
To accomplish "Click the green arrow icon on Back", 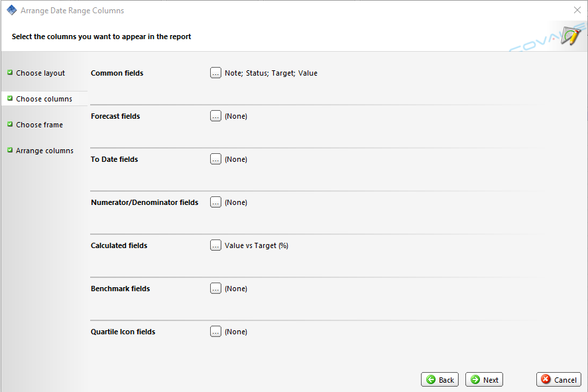I will [432, 379].
